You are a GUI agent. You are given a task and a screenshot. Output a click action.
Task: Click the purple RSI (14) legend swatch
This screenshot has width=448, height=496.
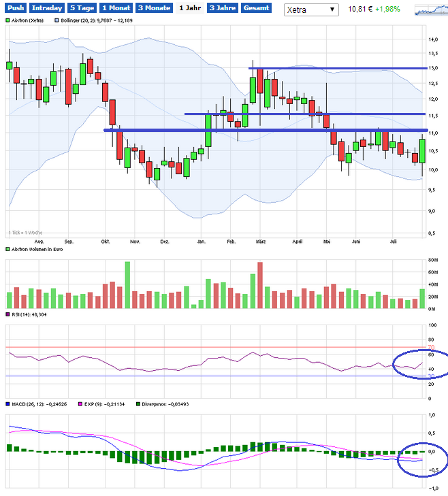click(x=7, y=314)
